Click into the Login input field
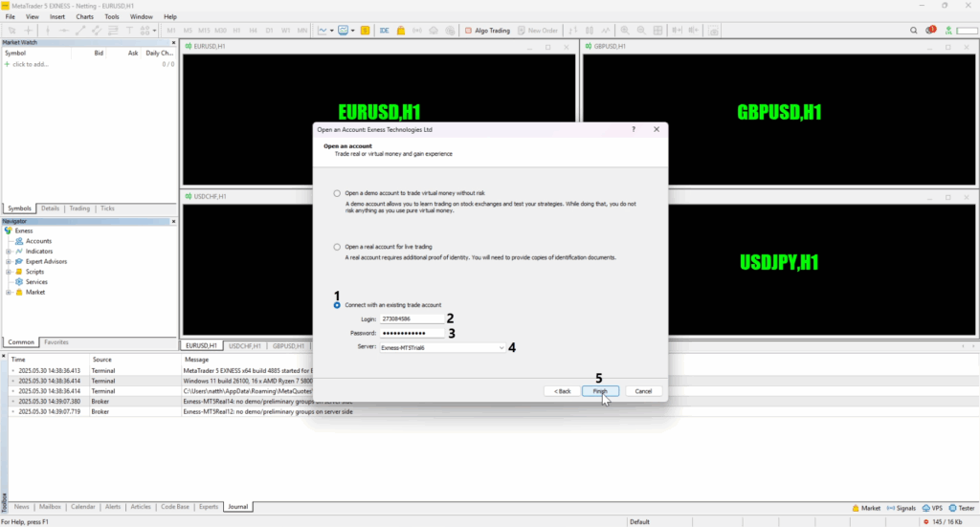Viewport: 980px width, 527px height. 412,318
